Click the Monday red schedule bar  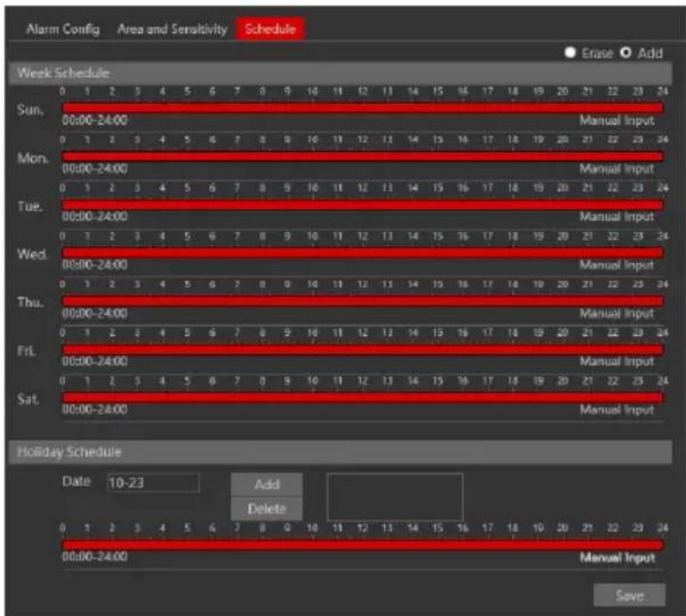pyautogui.click(x=363, y=157)
